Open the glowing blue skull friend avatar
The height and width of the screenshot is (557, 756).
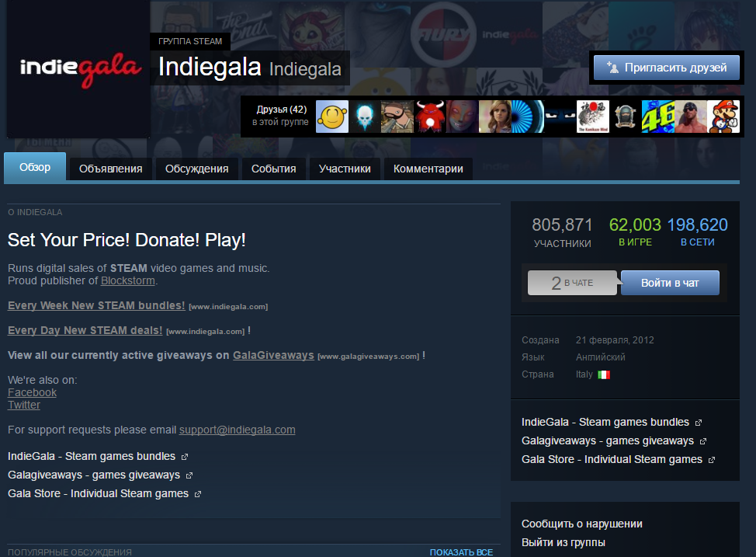click(x=365, y=117)
